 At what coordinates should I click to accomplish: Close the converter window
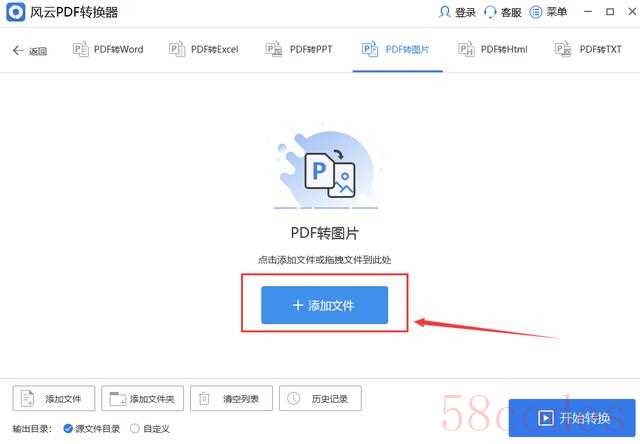point(632,11)
